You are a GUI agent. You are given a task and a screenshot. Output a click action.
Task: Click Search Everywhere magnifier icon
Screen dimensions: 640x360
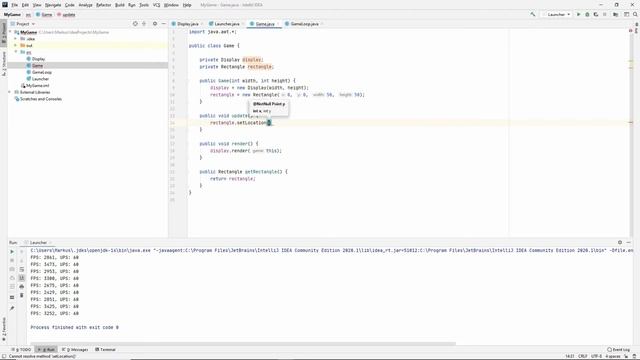click(x=635, y=14)
